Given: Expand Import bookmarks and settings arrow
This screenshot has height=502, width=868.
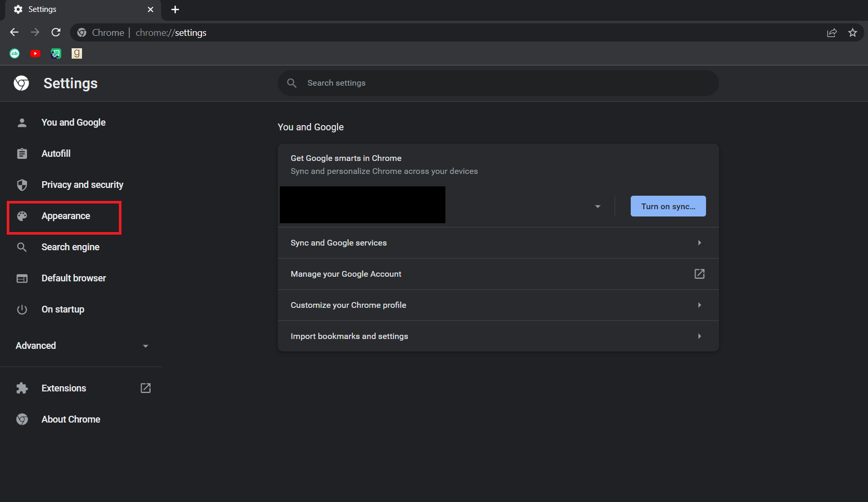Looking at the screenshot, I should (x=699, y=336).
